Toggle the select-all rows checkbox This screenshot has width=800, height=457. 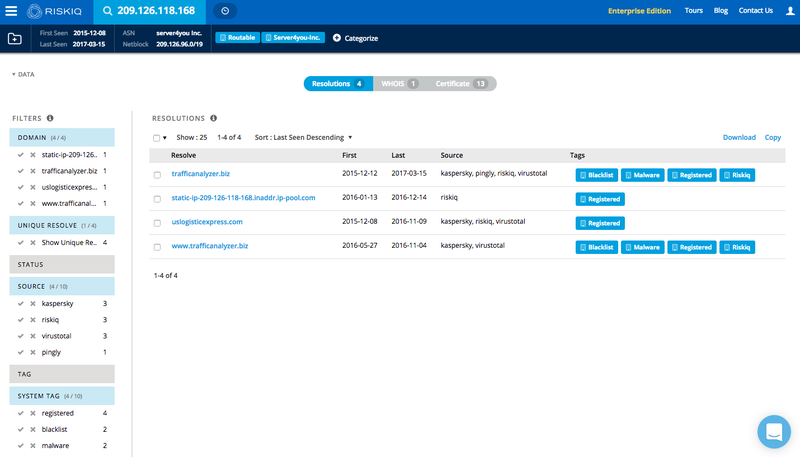pos(157,138)
